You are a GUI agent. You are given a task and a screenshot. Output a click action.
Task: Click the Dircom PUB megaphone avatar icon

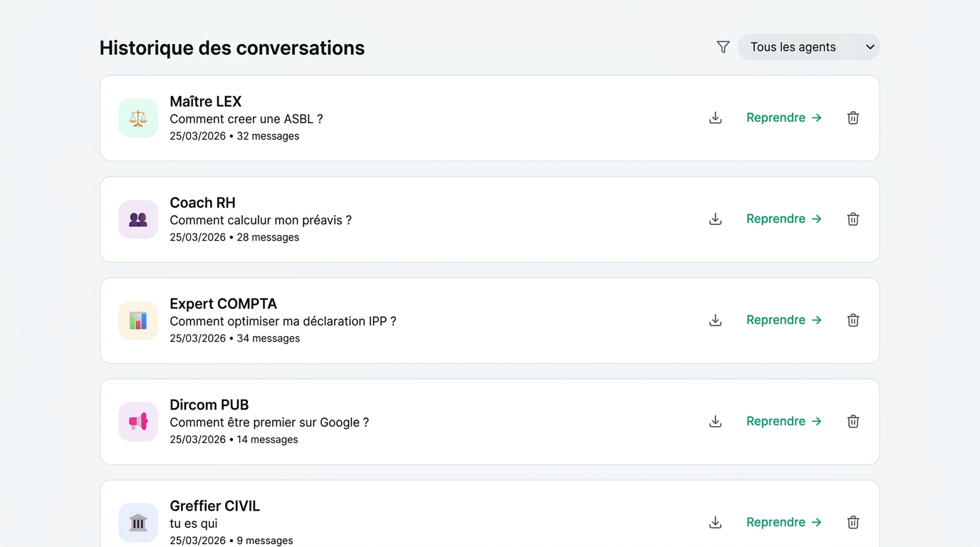coord(138,422)
